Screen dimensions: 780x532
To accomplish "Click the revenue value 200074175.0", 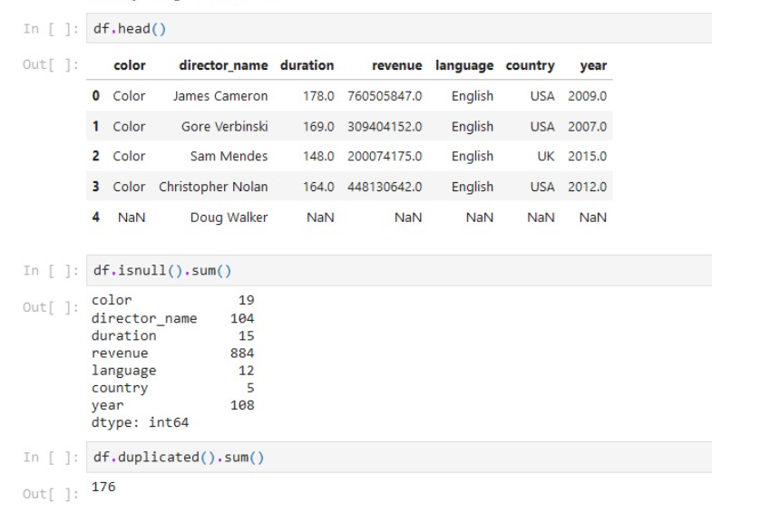I will pyautogui.click(x=385, y=156).
